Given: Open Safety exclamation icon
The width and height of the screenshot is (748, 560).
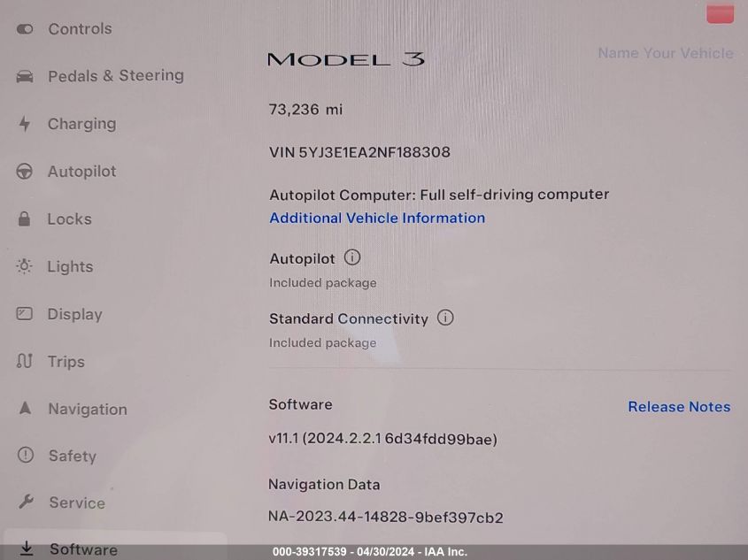Looking at the screenshot, I should tap(26, 455).
